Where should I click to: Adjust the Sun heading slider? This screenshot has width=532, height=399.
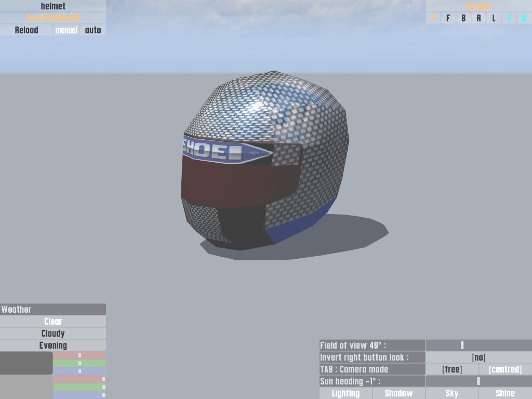pyautogui.click(x=478, y=381)
